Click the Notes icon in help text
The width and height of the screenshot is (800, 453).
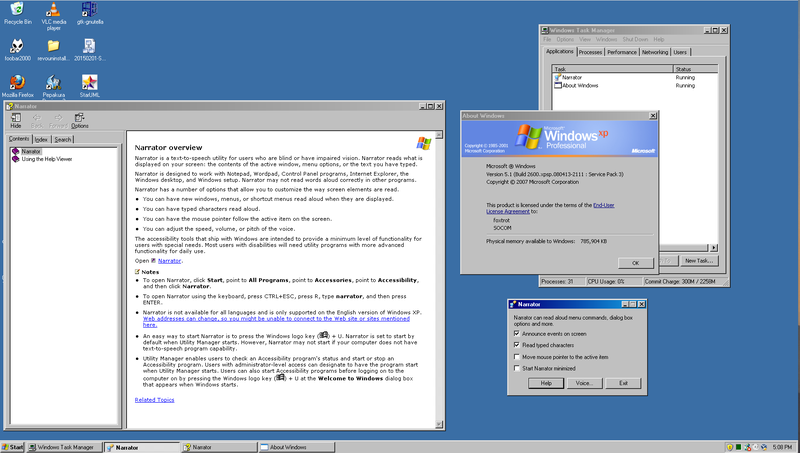137,272
